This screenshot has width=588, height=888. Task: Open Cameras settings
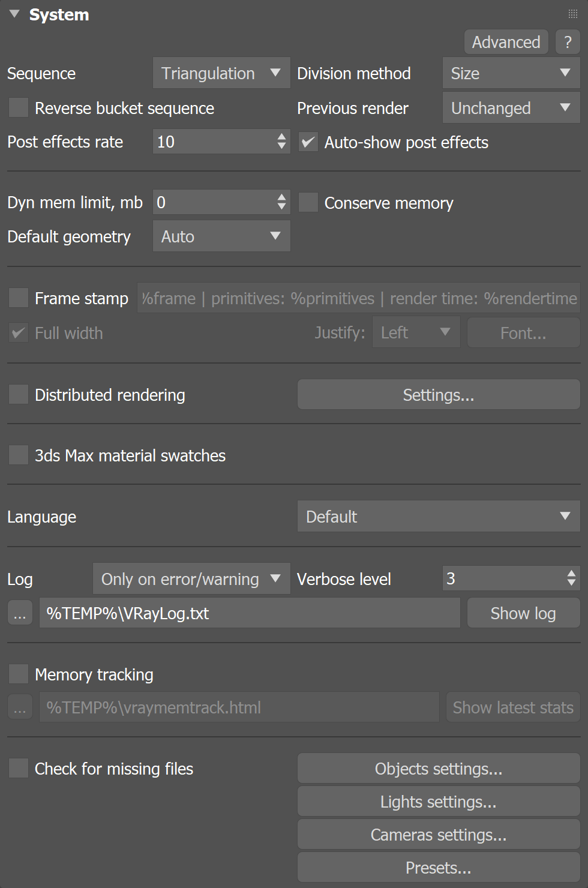(438, 834)
